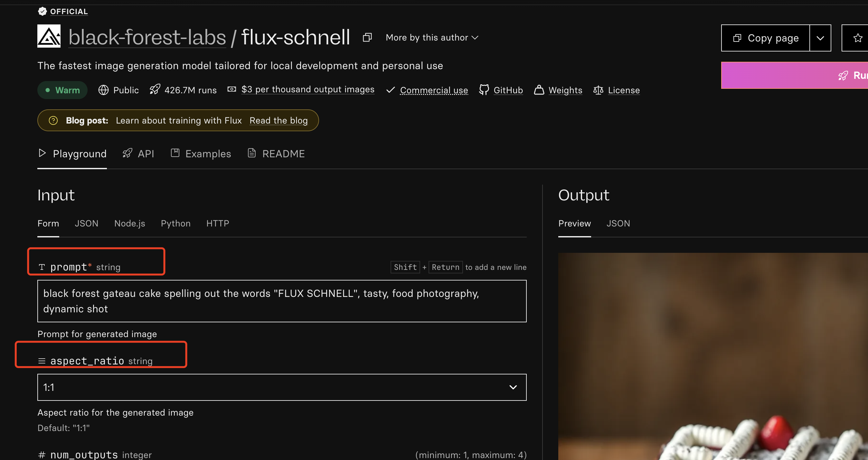Click the question mark icon in blog banner

pos(53,120)
